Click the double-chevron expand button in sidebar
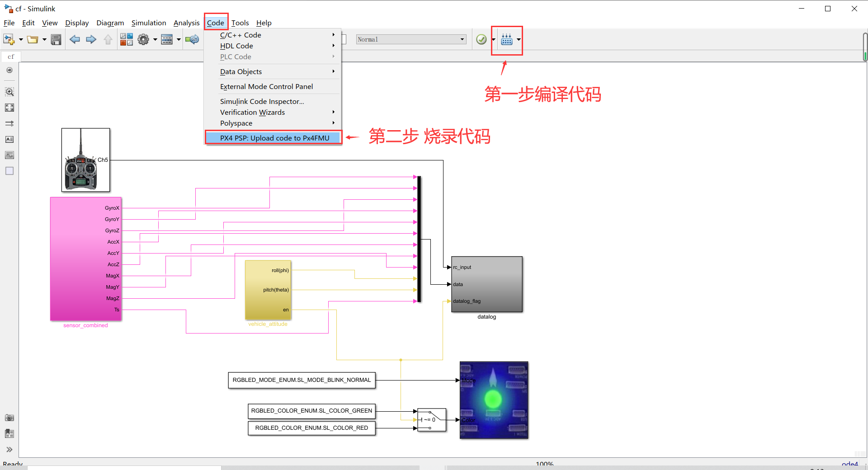This screenshot has width=868, height=470. (x=9, y=449)
